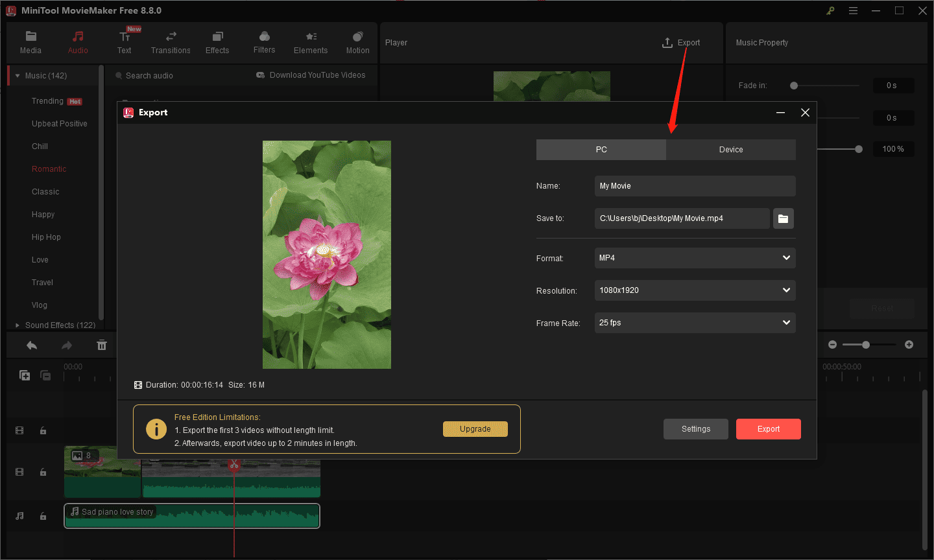Click the Save to path field
The width and height of the screenshot is (934, 560).
coord(682,218)
